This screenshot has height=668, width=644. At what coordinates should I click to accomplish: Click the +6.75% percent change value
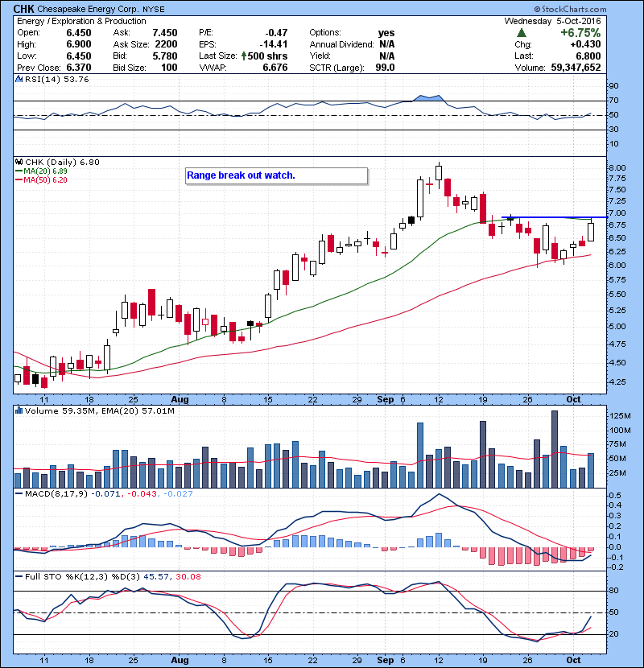pyautogui.click(x=580, y=33)
